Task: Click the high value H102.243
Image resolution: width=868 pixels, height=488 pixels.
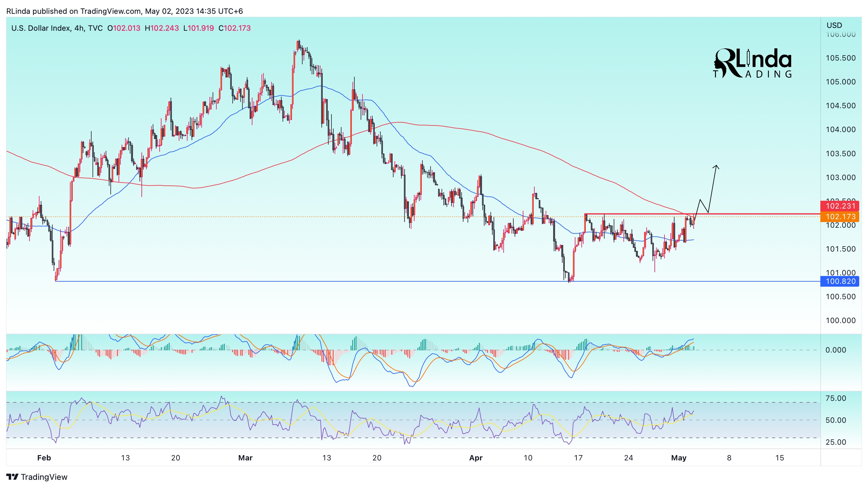Action: [x=162, y=28]
